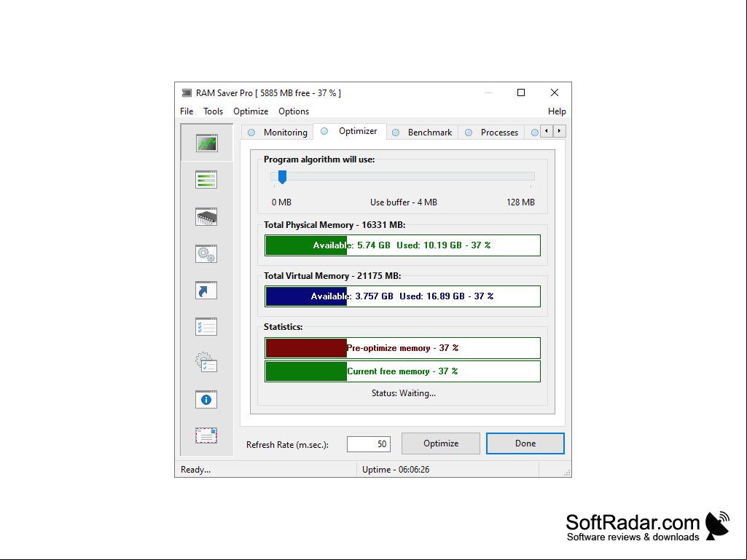
Task: Click the blue info sidebar icon
Action: [206, 400]
